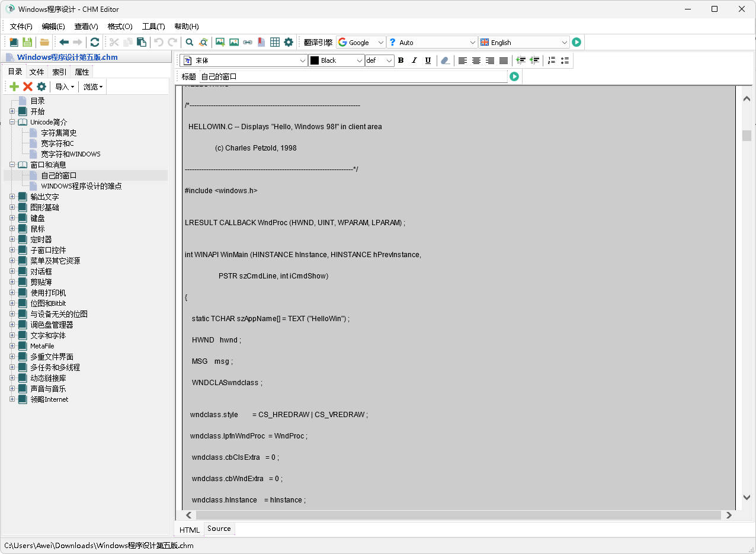The image size is (756, 554).
Task: Switch to the 文件 panel tab
Action: pyautogui.click(x=37, y=72)
